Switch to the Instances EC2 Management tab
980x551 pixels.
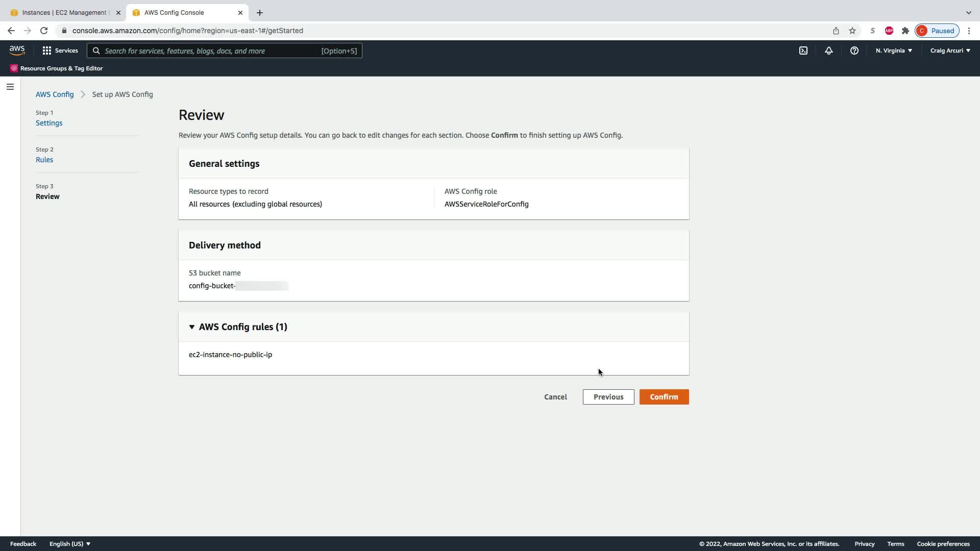[x=64, y=12]
